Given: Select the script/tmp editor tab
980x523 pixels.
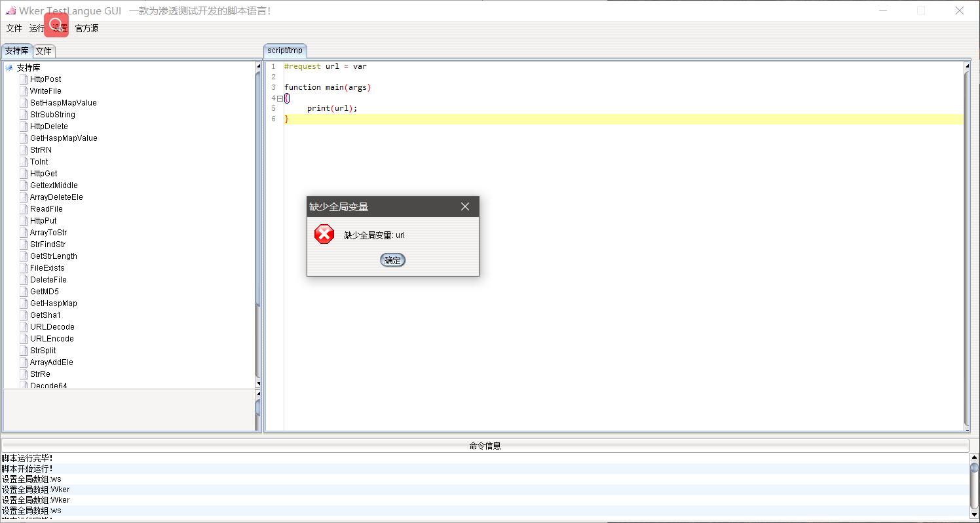Looking at the screenshot, I should [285, 50].
